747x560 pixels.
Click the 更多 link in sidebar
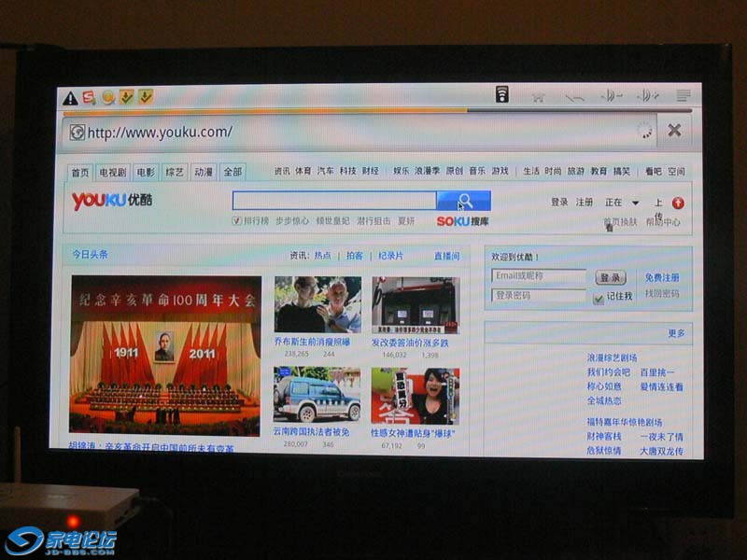tap(676, 333)
